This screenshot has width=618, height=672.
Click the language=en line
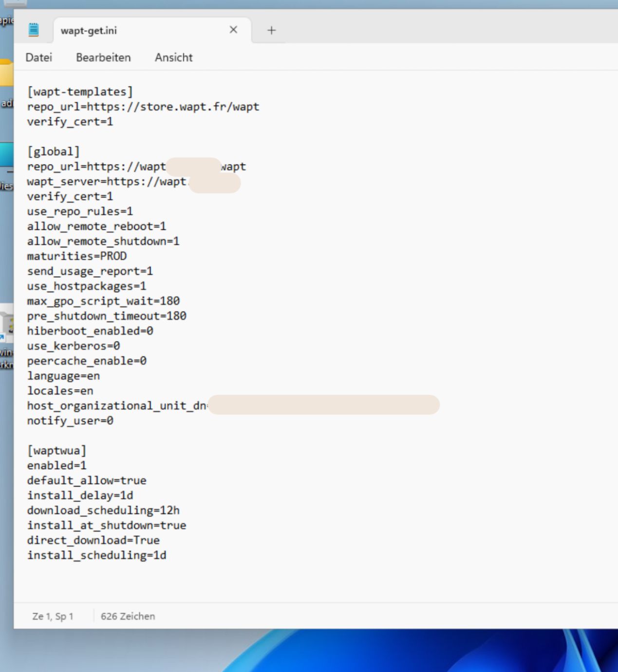coord(63,376)
